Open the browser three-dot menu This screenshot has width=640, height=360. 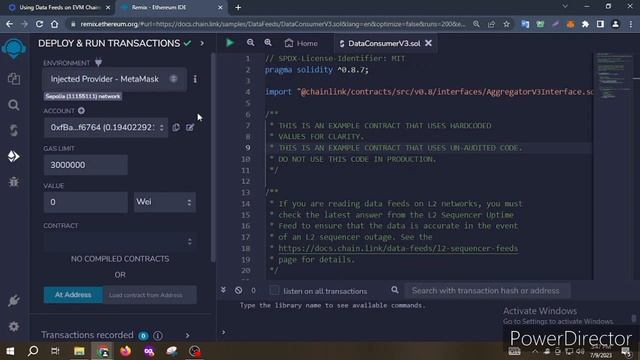click(x=631, y=24)
